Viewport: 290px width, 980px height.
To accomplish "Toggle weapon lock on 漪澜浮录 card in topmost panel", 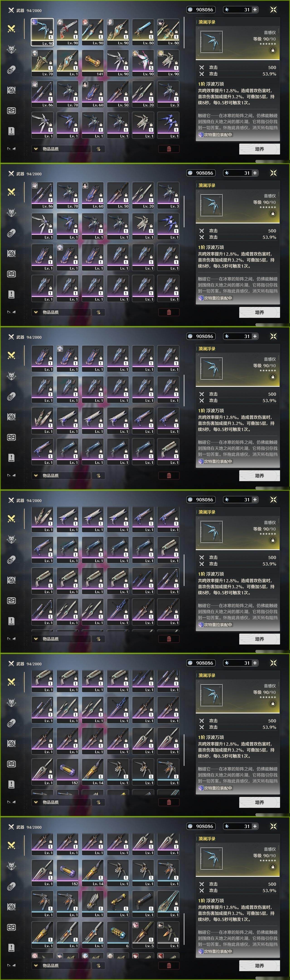I will pos(273,50).
